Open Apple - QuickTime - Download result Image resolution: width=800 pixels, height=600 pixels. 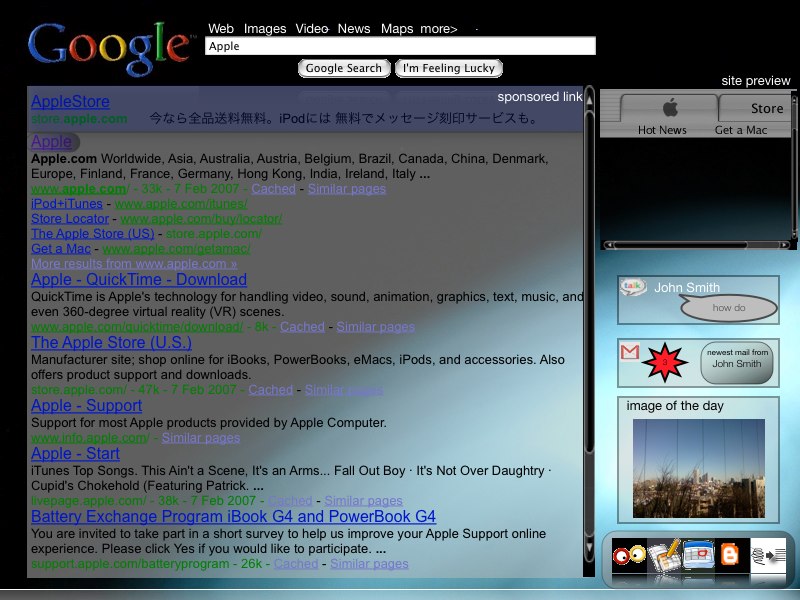coord(139,280)
